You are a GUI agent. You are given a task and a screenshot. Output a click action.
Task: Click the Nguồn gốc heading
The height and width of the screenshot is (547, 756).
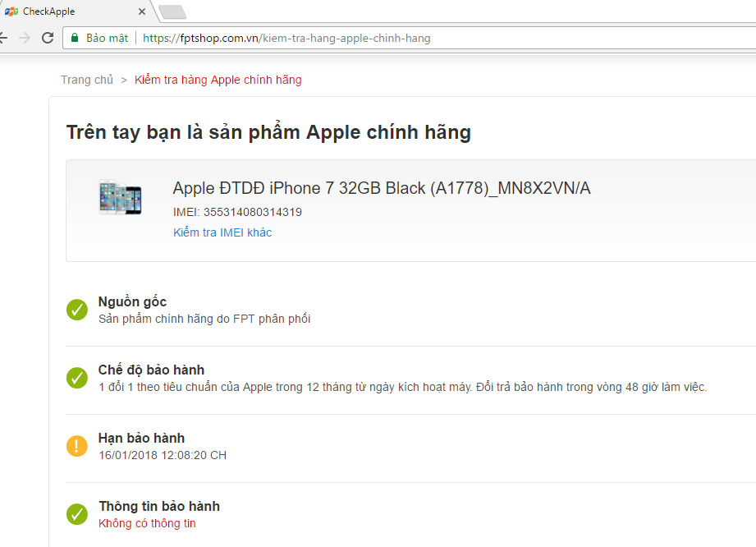(133, 302)
